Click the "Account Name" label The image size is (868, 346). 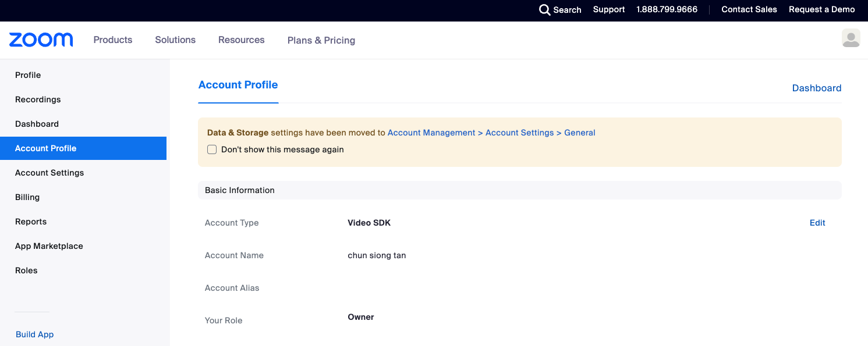tap(234, 255)
